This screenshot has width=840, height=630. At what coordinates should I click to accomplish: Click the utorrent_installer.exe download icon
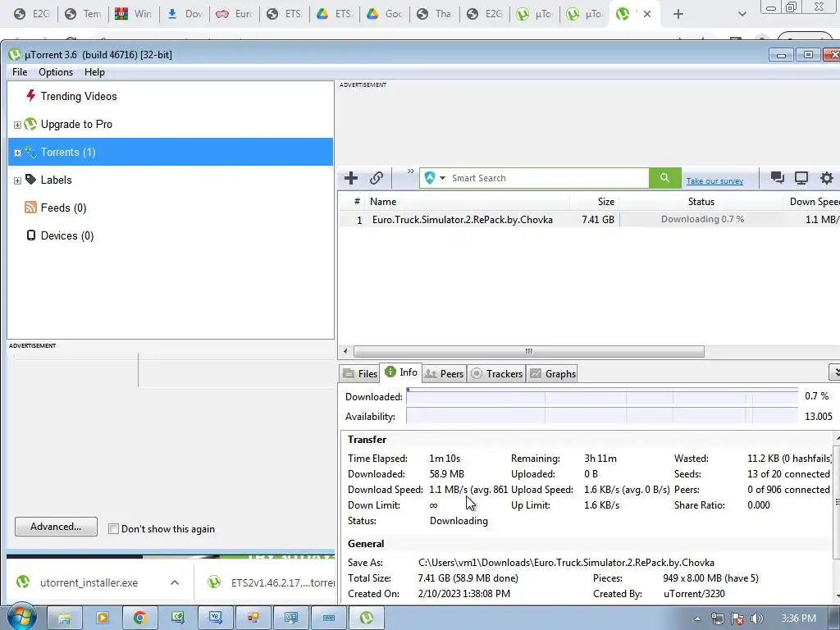[x=23, y=582]
